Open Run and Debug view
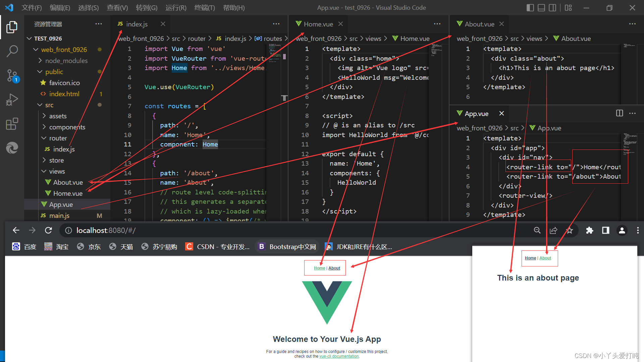Screen dimensions: 644x362 pos(12,100)
